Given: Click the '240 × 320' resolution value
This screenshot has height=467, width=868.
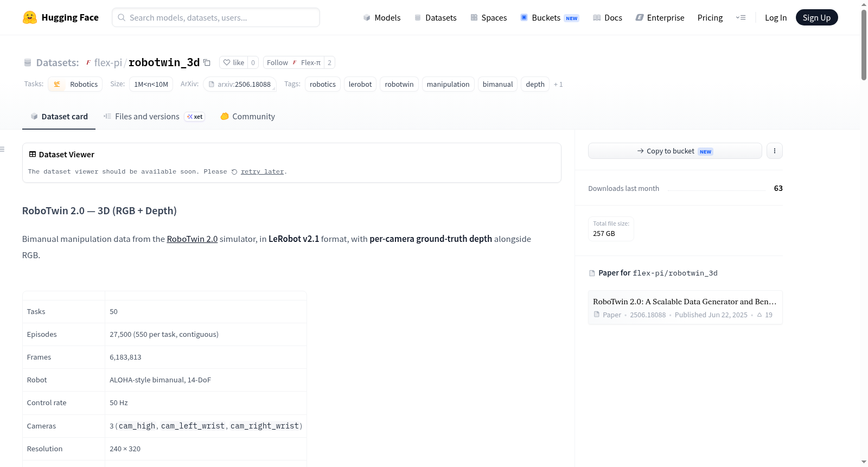Looking at the screenshot, I should (x=125, y=449).
